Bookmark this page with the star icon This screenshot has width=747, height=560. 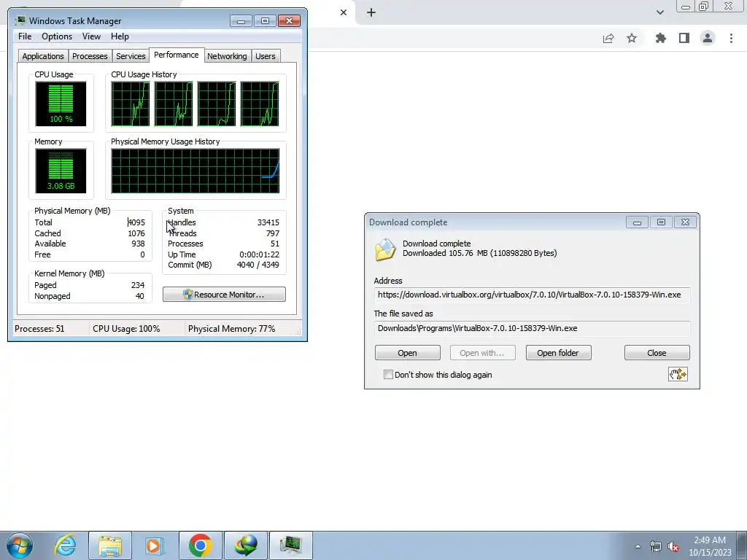point(632,38)
